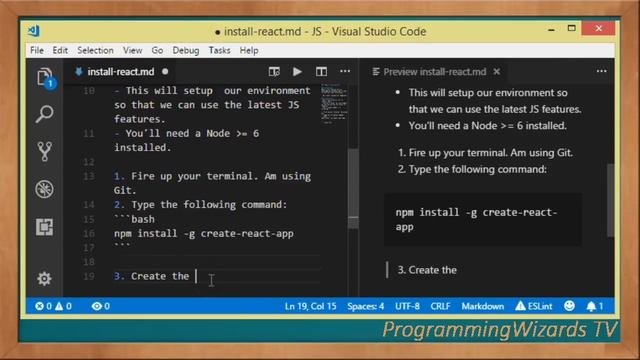Image resolution: width=640 pixels, height=360 pixels.
Task: Close the Visual Studio Code window
Action: pyautogui.click(x=598, y=29)
